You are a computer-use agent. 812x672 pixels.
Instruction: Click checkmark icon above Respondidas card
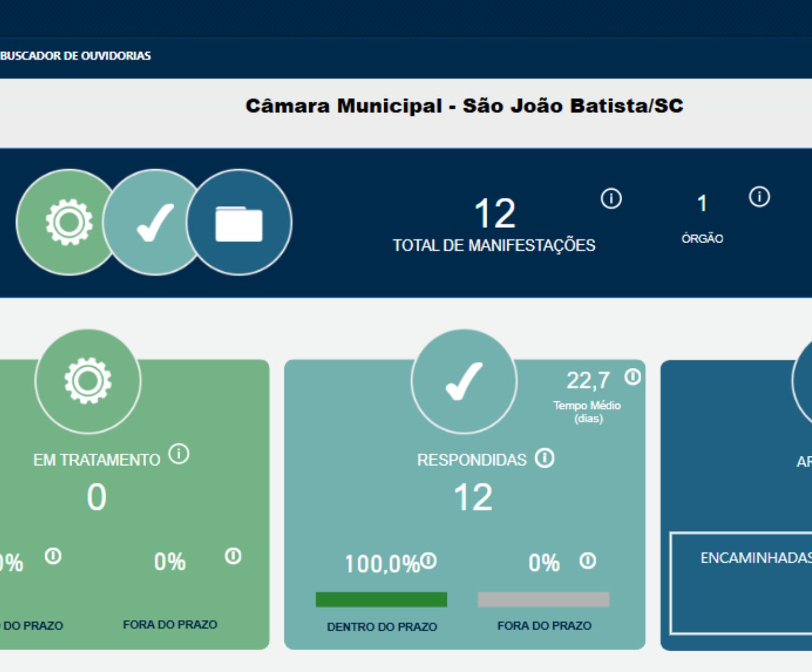[464, 381]
